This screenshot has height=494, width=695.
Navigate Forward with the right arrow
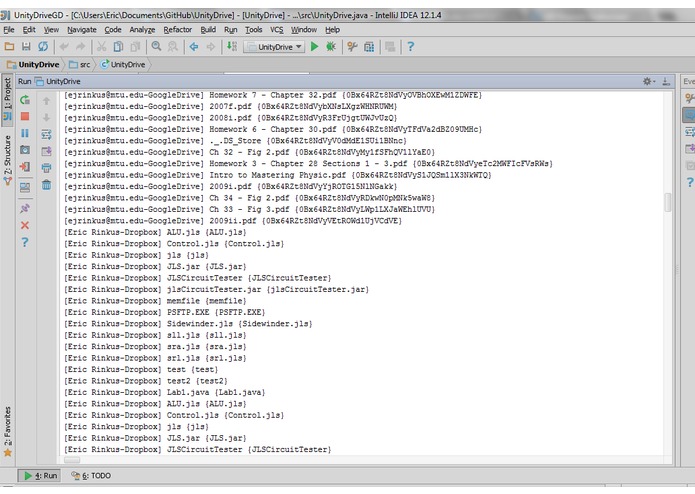pos(211,47)
